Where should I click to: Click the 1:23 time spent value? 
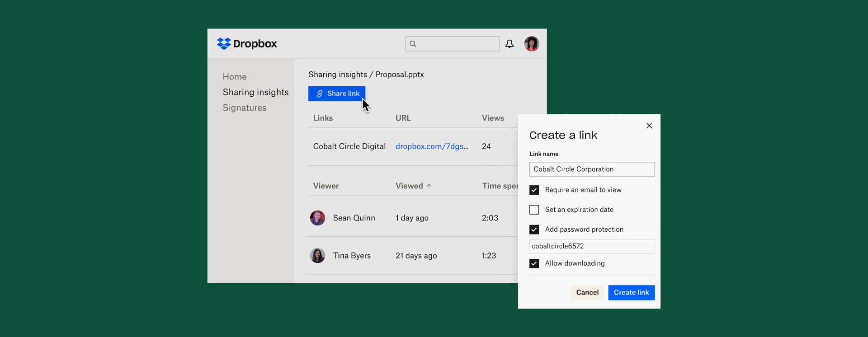click(x=489, y=256)
